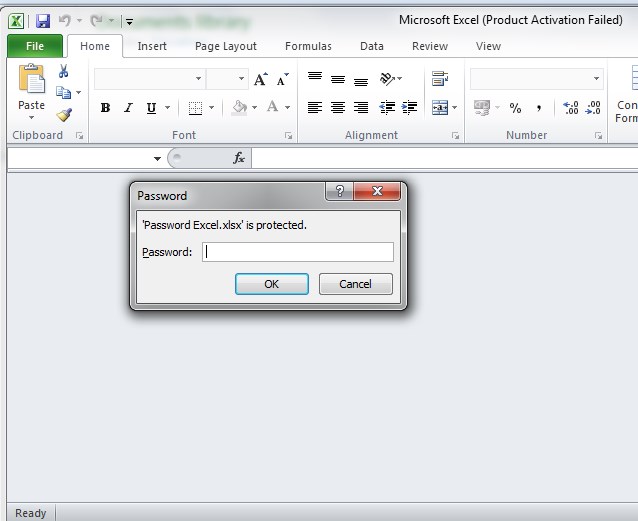This screenshot has width=638, height=521.
Task: Switch to the View tab
Action: (x=488, y=46)
